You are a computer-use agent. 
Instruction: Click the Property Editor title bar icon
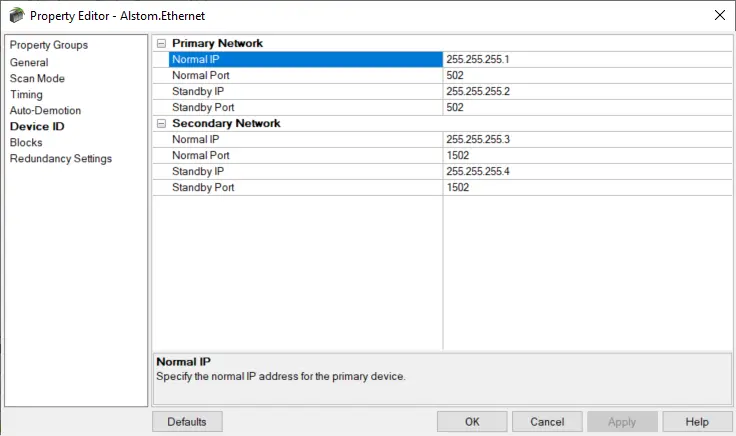click(x=16, y=15)
